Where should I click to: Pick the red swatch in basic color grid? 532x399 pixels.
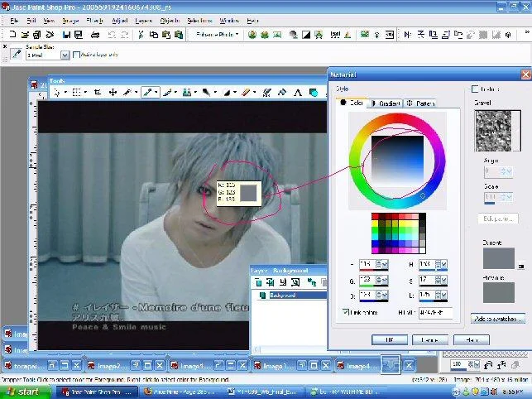point(375,217)
